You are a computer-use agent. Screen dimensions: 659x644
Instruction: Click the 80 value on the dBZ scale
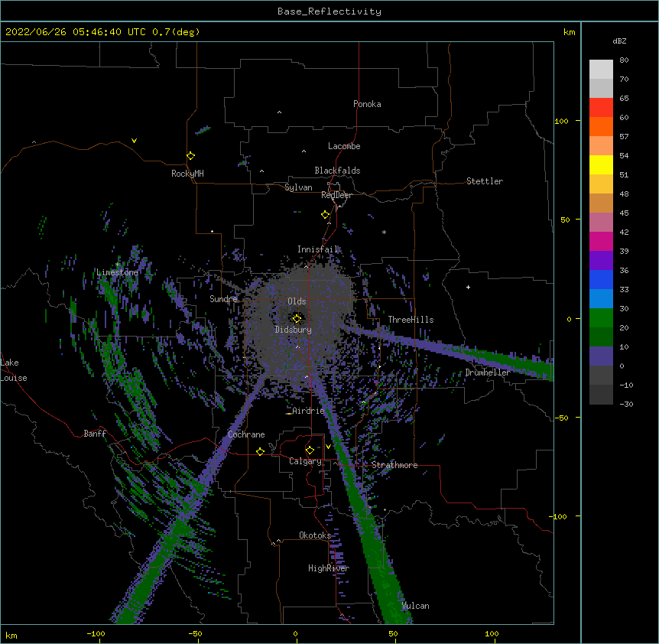624,60
